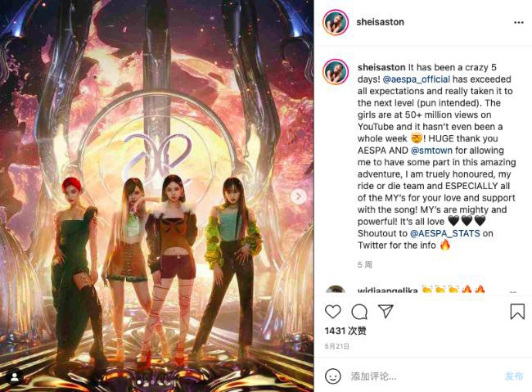Click the sheisaston header profile avatar
The image size is (532, 392).
click(336, 22)
